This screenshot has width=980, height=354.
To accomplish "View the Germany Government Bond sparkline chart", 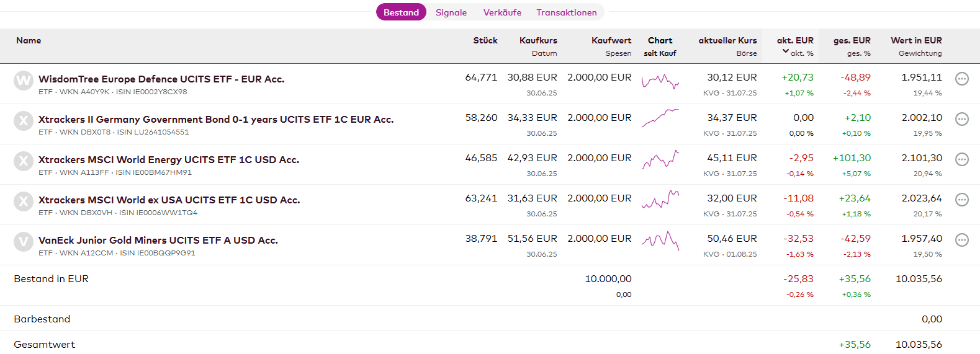I will [660, 118].
